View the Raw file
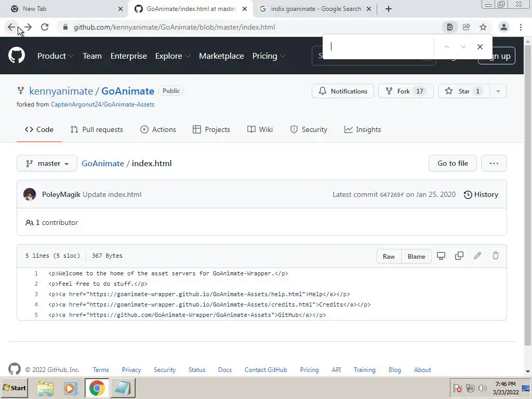532x399 pixels. 389,257
